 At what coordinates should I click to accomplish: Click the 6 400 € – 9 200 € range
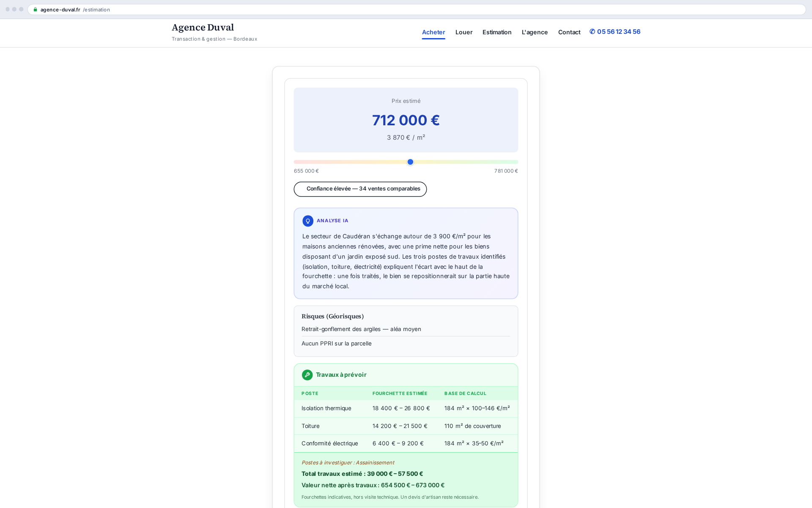click(398, 444)
